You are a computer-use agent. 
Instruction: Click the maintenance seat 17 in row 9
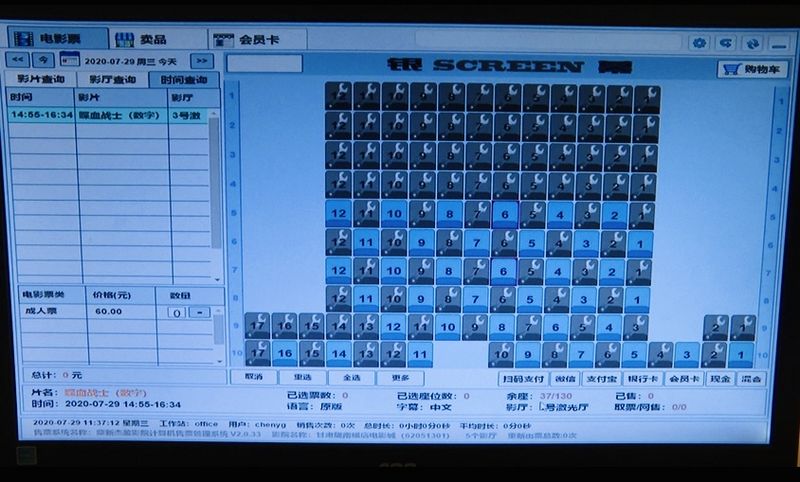257,326
